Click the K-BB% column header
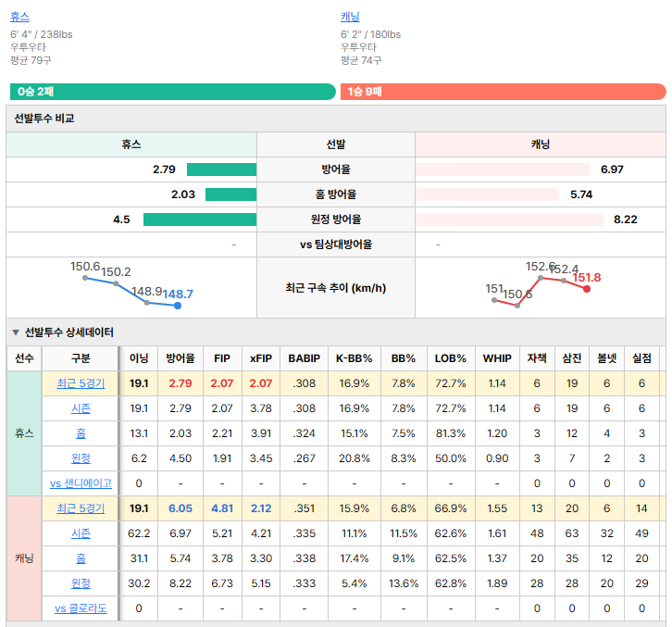 pyautogui.click(x=354, y=358)
